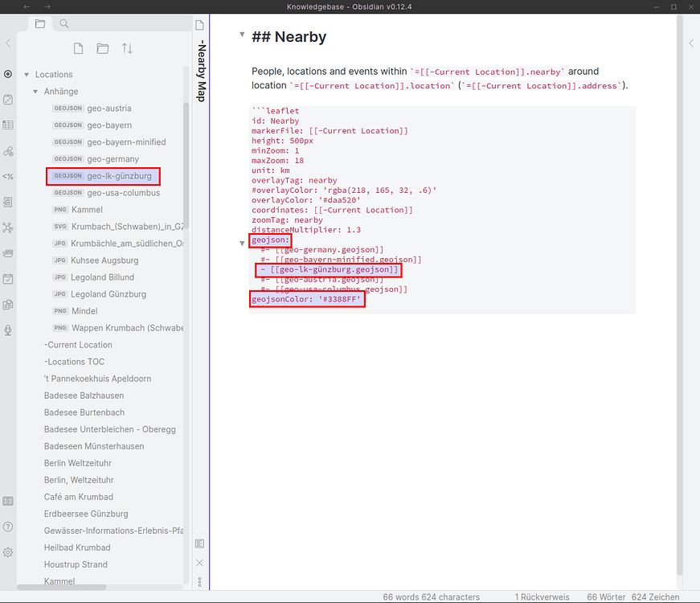Open the vault switcher icon bottom left
Image resolution: width=700 pixels, height=603 pixels.
tap(8, 500)
